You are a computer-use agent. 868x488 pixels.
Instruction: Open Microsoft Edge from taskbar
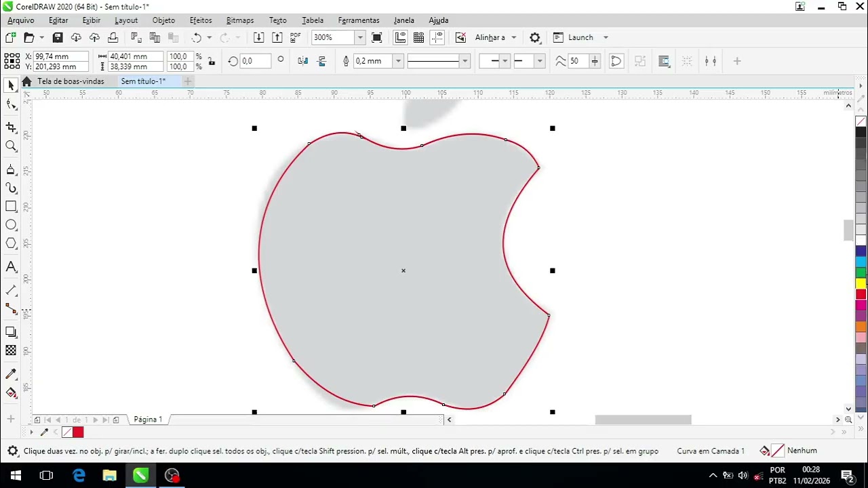tap(79, 476)
